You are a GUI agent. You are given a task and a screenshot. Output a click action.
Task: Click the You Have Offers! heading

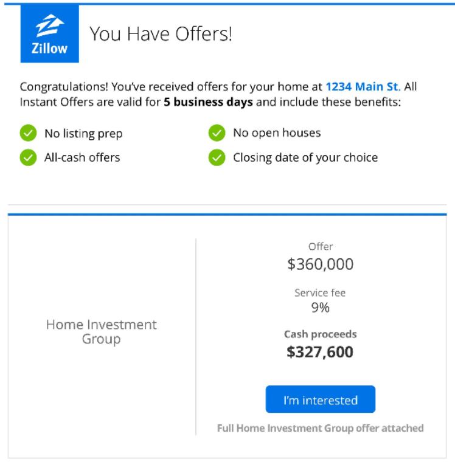click(x=161, y=33)
